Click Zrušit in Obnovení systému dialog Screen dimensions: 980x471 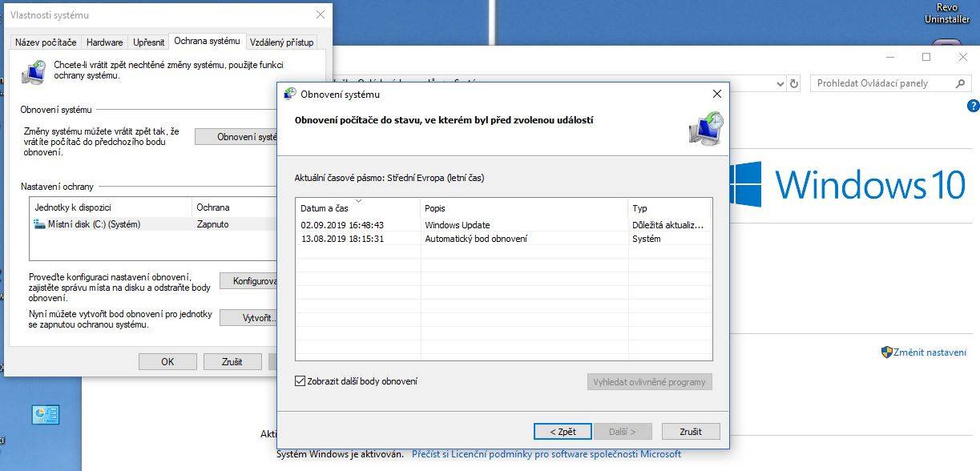691,432
